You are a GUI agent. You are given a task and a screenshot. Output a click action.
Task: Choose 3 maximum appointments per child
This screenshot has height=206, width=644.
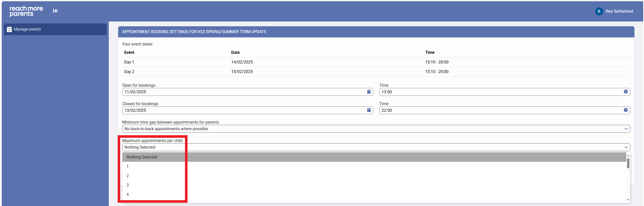(128, 185)
